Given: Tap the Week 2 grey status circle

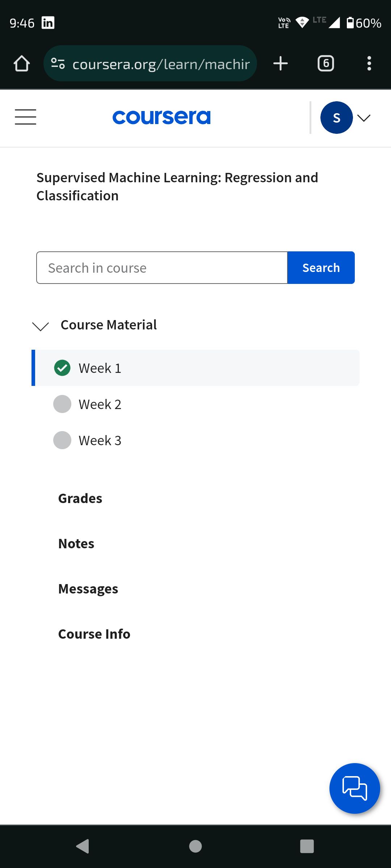Looking at the screenshot, I should point(62,404).
